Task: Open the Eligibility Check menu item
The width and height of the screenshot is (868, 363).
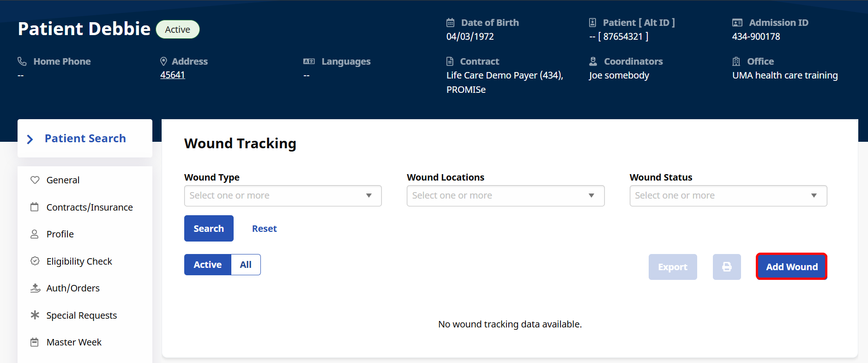Action: click(79, 261)
